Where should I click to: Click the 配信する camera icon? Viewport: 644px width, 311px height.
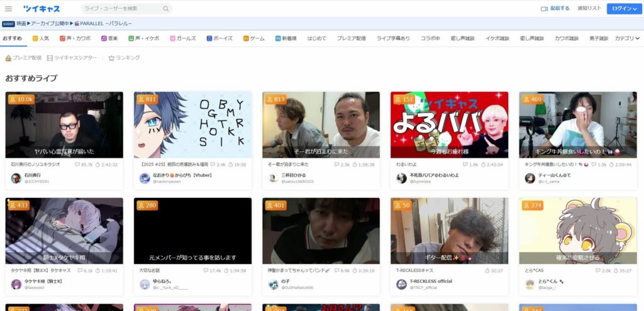click(x=545, y=9)
